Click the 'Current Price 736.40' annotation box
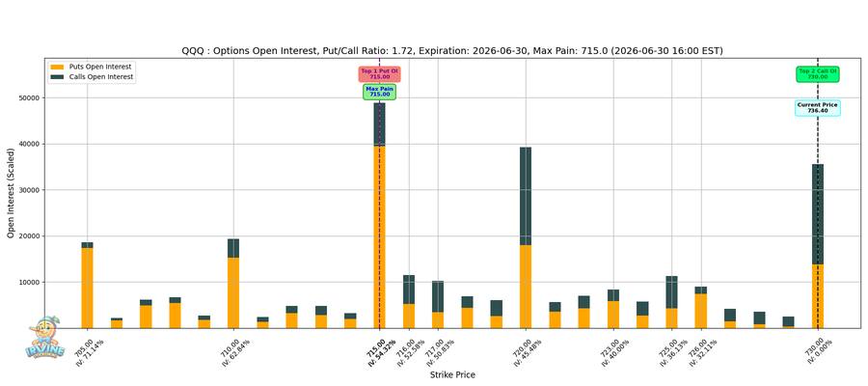The image size is (868, 386). pyautogui.click(x=818, y=108)
